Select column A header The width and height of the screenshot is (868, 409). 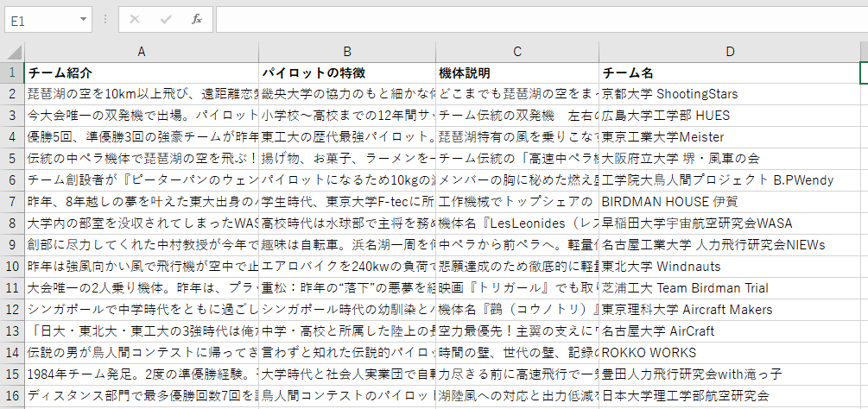(142, 52)
